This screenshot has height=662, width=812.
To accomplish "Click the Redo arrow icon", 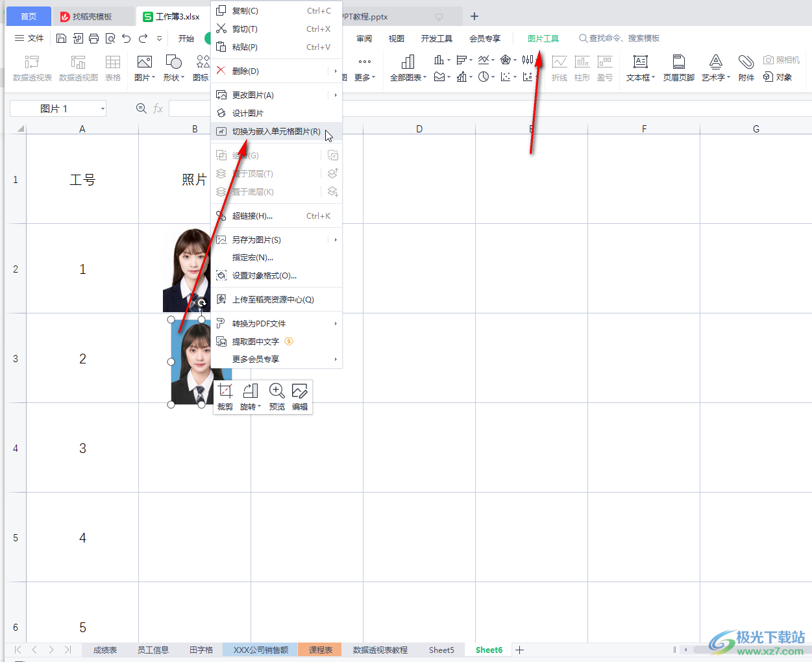I will pos(143,38).
